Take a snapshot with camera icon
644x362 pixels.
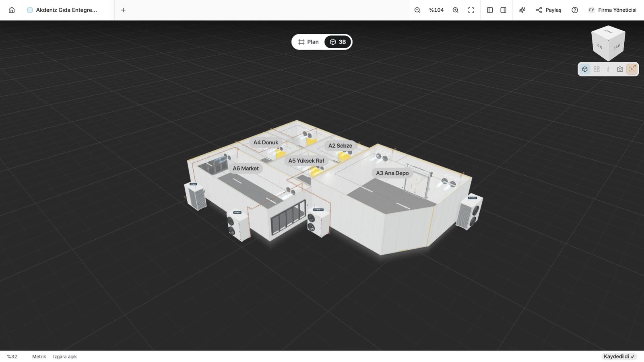click(x=620, y=69)
